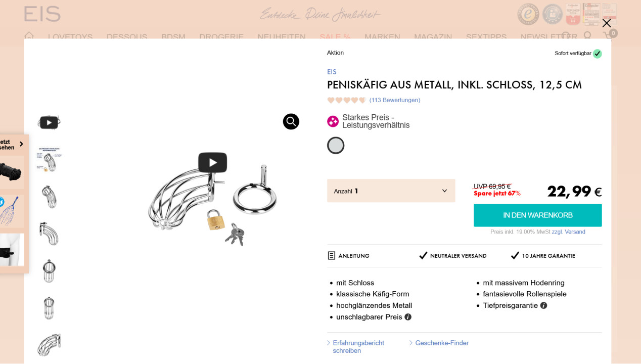Open the LOVETOYS menu item
The width and height of the screenshot is (641, 364).
pyautogui.click(x=70, y=37)
